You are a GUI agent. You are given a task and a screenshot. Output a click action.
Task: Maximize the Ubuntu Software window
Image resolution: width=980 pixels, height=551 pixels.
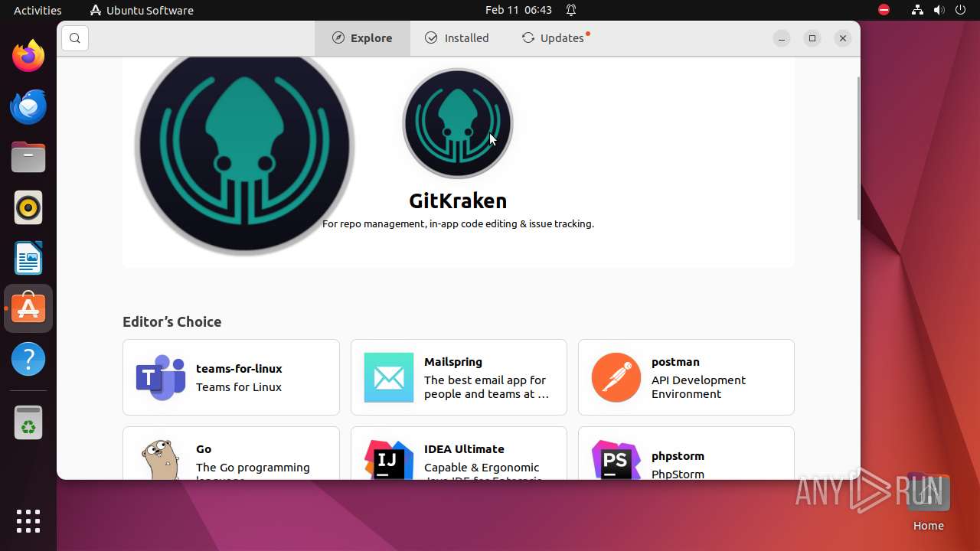pyautogui.click(x=812, y=38)
